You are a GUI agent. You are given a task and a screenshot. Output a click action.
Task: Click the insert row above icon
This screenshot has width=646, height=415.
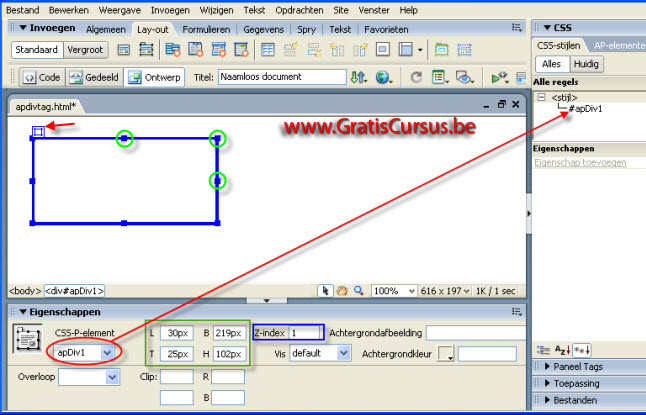click(x=290, y=50)
